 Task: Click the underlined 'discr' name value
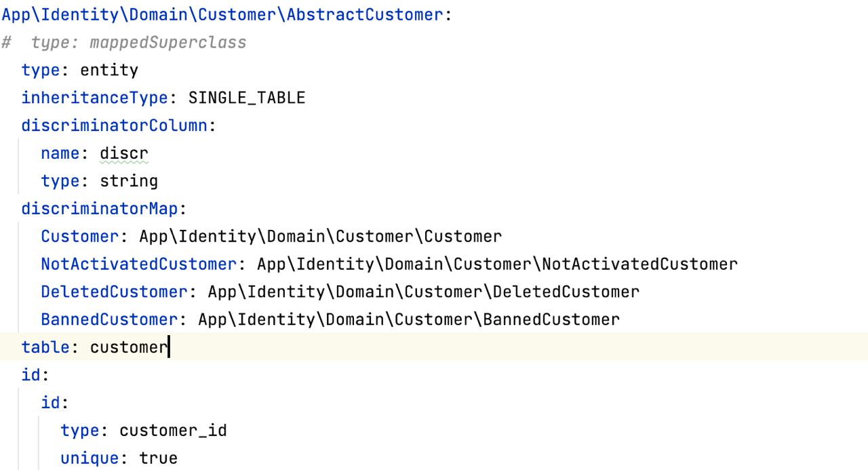(124, 154)
